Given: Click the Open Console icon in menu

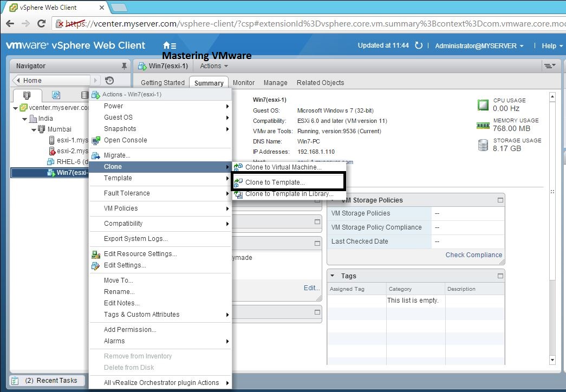Looking at the screenshot, I should [96, 140].
